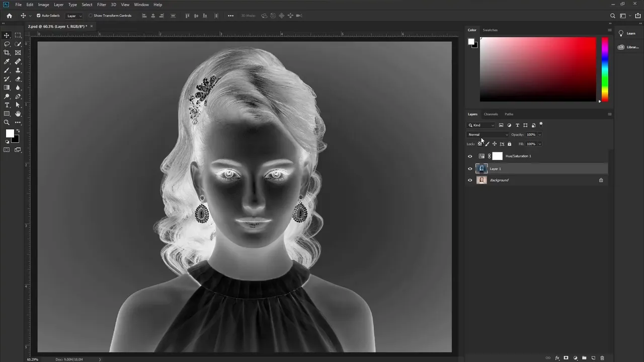Open Color panel flyout menu
Screen dimensions: 644x362
coord(610,30)
